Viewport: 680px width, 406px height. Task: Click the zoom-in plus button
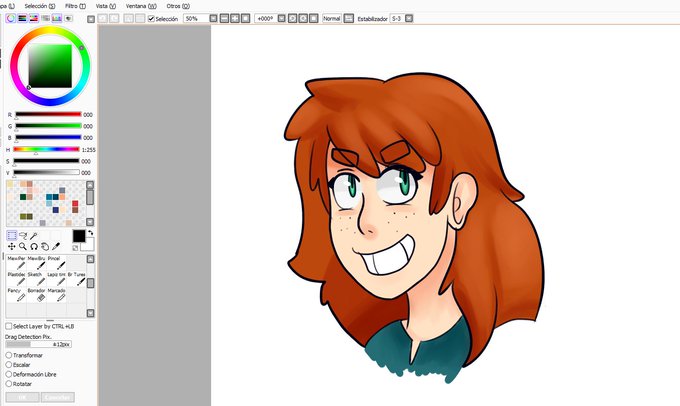(x=235, y=18)
